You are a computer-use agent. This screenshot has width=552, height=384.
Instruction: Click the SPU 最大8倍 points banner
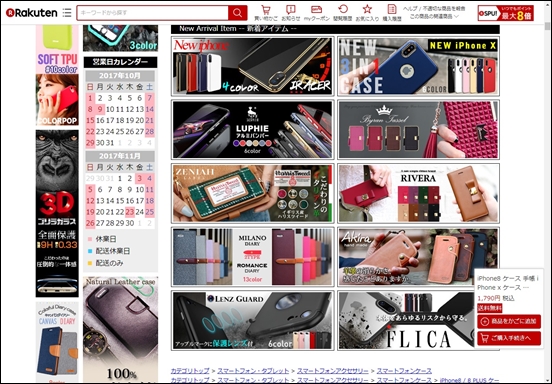coord(506,13)
